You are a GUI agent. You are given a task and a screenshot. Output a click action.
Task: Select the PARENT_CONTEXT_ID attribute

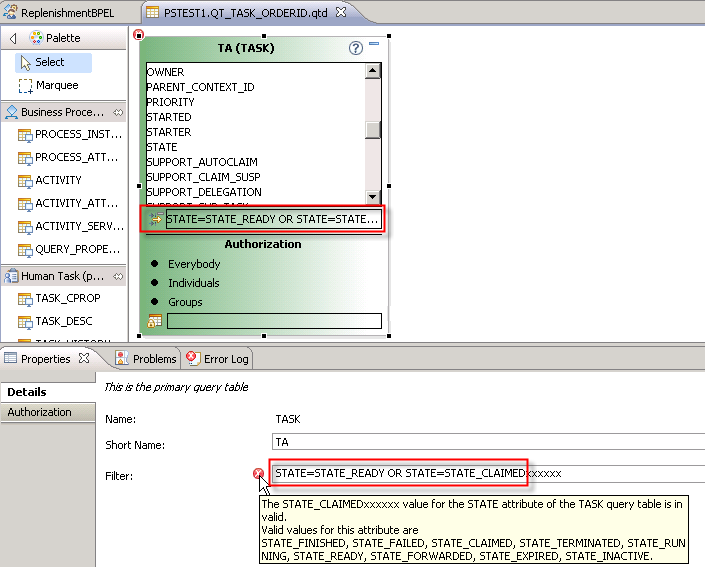point(201,87)
